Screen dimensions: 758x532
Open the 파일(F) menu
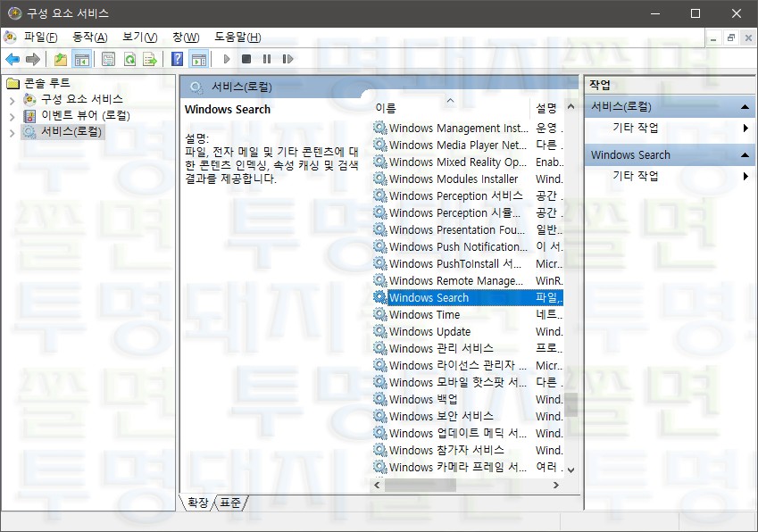pos(40,37)
